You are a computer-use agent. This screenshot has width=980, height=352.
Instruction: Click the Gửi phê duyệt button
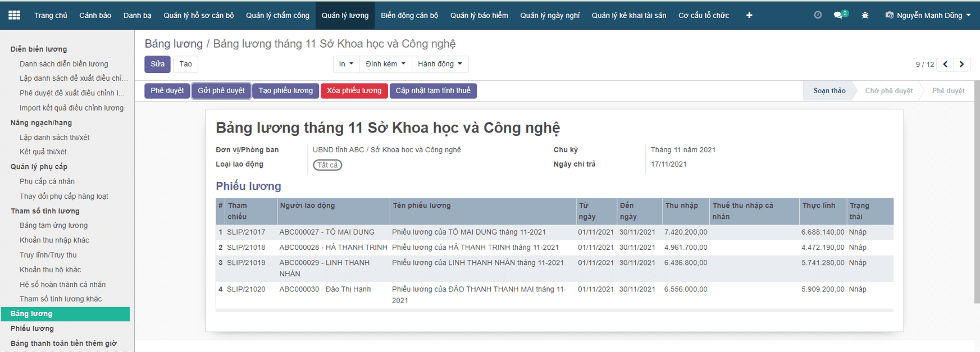point(221,90)
